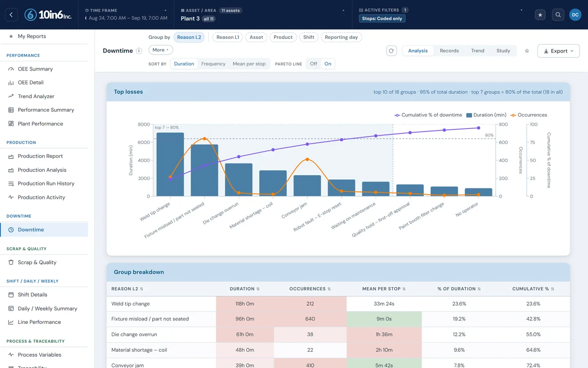Group by Asset chip
This screenshot has height=368, width=588.
pyautogui.click(x=256, y=37)
